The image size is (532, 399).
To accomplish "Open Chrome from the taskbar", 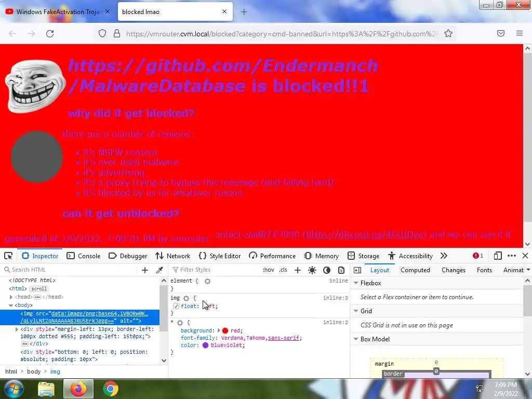I will point(110,389).
